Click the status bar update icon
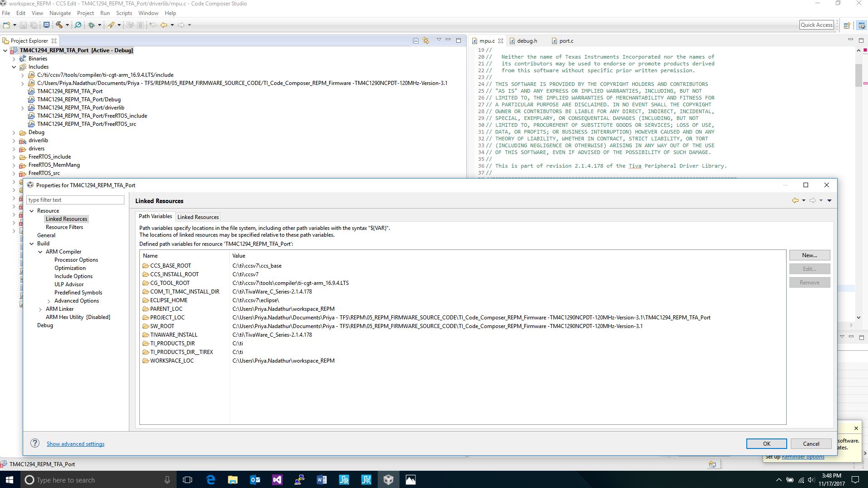This screenshot has width=868, height=488. (712, 464)
